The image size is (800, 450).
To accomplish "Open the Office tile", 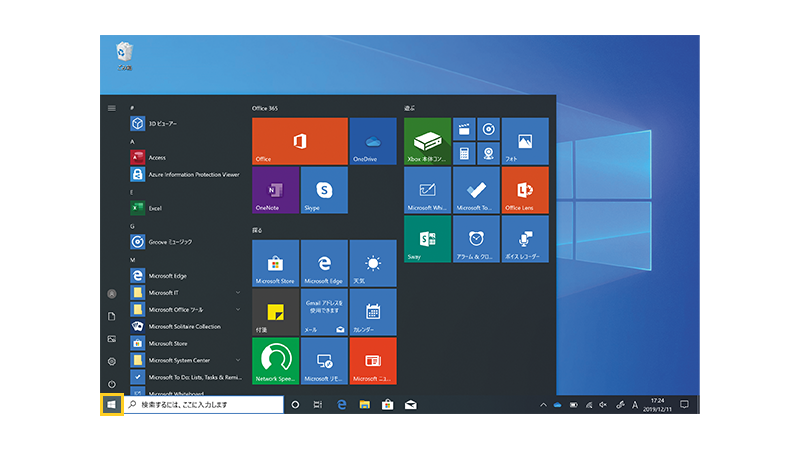I will point(300,141).
